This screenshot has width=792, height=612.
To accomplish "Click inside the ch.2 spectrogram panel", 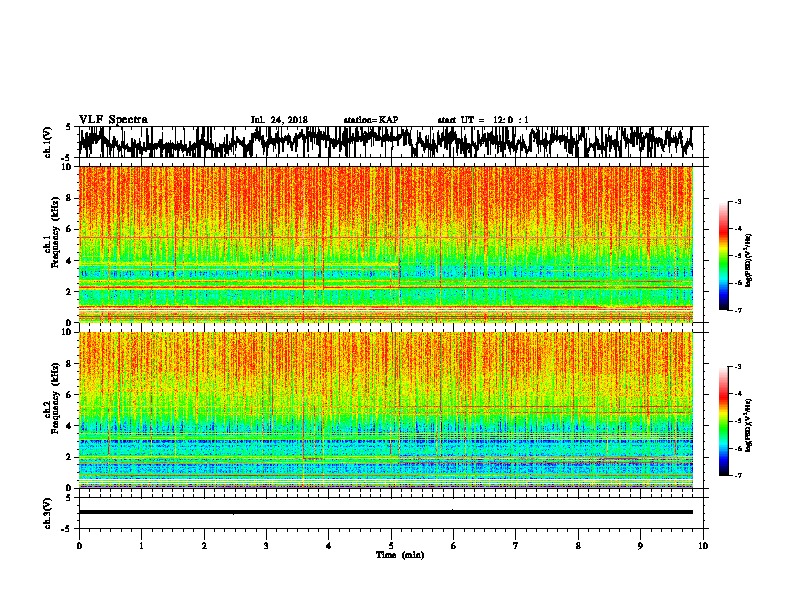I will click(386, 410).
